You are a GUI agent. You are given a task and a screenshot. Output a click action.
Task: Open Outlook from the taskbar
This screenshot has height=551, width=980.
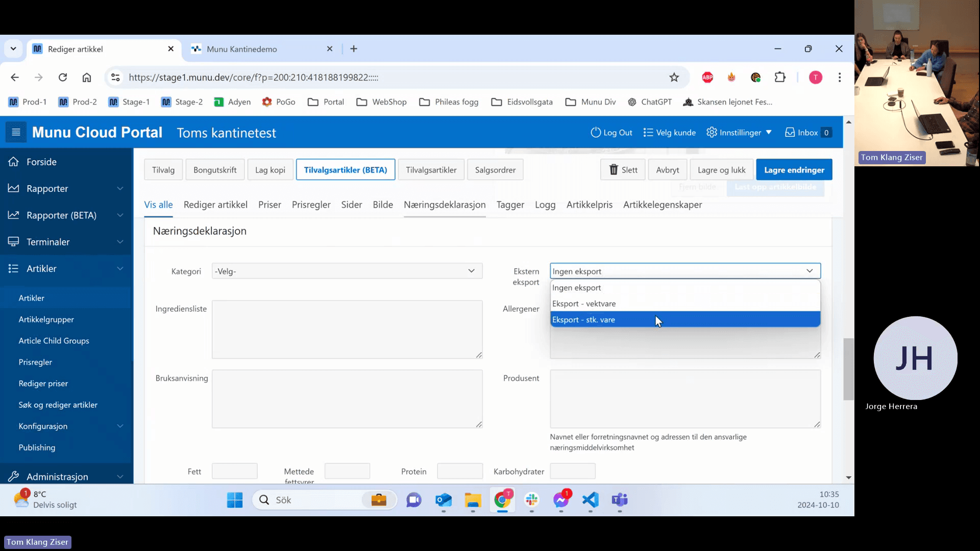click(x=444, y=500)
